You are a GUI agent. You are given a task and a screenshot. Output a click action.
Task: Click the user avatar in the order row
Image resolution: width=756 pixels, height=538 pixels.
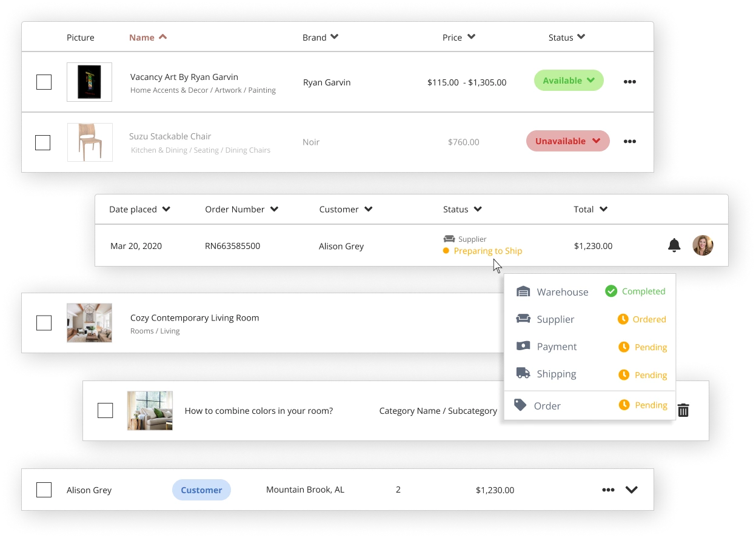pyautogui.click(x=703, y=245)
